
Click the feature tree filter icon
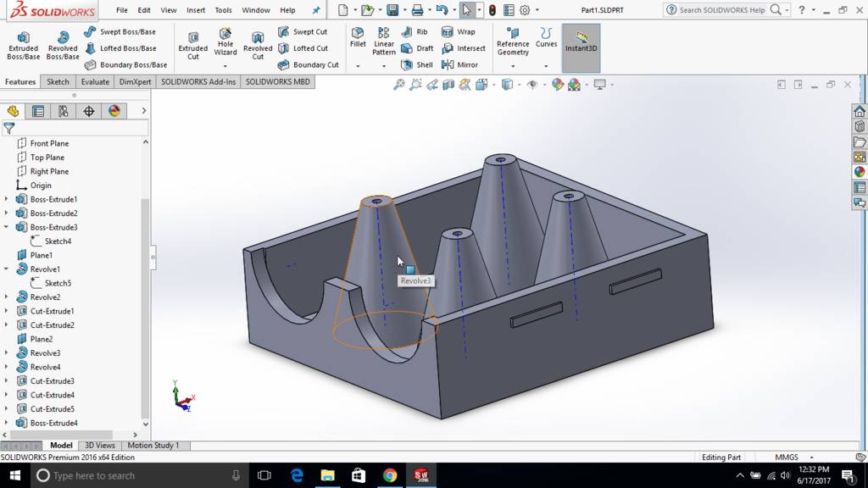click(8, 129)
